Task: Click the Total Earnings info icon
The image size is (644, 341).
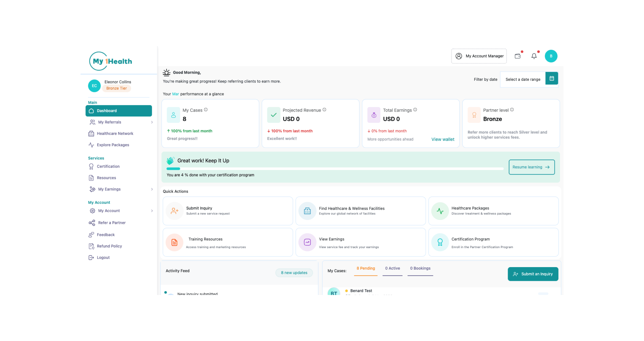Action: [x=415, y=110]
